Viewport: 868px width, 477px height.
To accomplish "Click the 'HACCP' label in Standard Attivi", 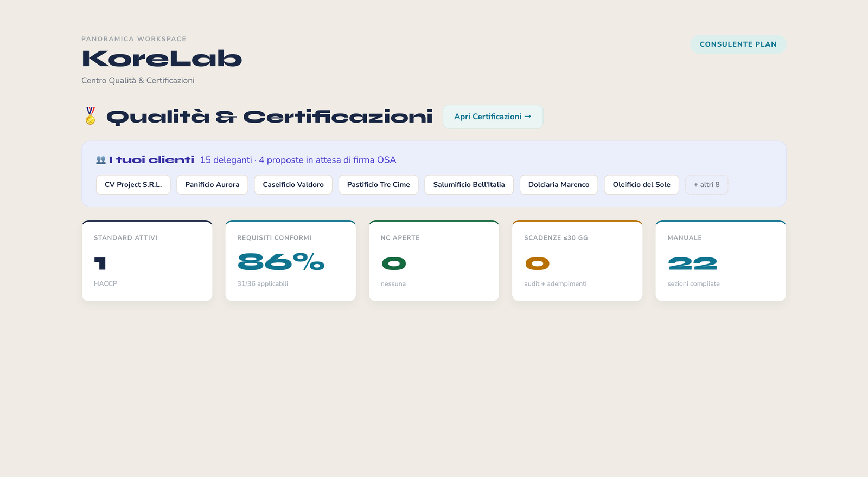I will click(105, 283).
